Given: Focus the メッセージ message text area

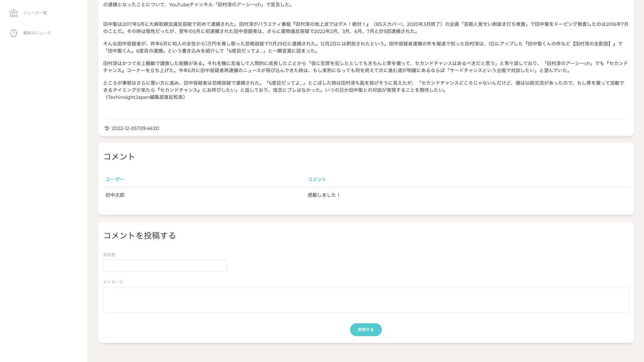Looking at the screenshot, I should (366, 300).
